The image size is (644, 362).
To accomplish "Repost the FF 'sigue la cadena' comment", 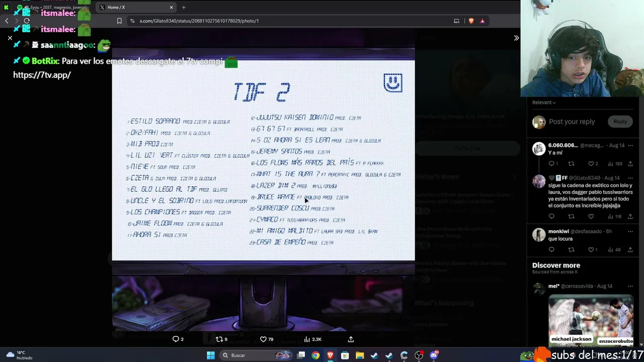I will pyautogui.click(x=571, y=217).
